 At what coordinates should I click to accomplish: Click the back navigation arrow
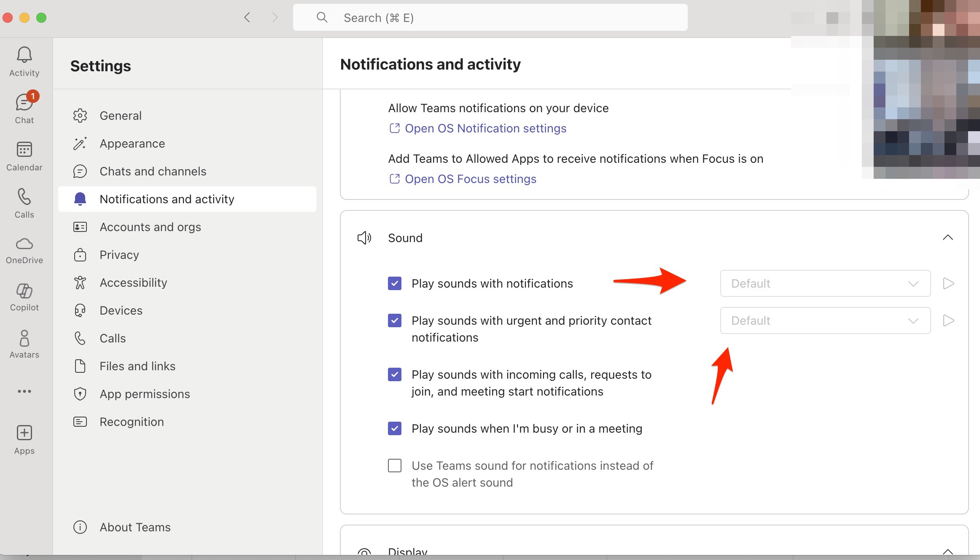point(247,18)
